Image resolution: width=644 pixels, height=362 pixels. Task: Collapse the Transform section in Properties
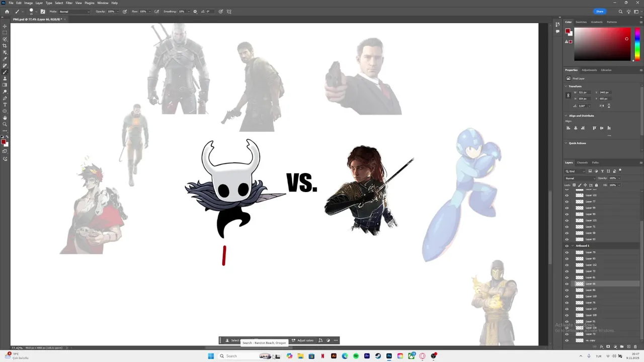click(566, 86)
